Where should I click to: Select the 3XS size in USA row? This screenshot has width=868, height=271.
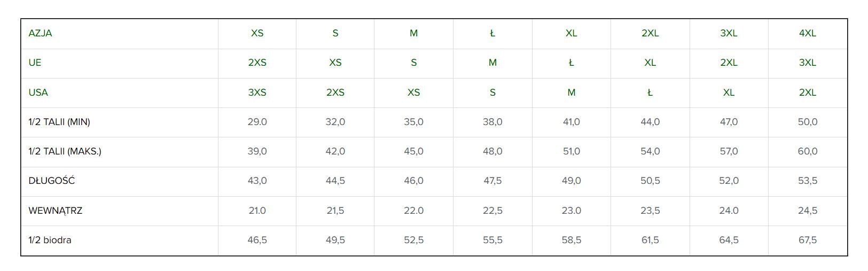257,92
